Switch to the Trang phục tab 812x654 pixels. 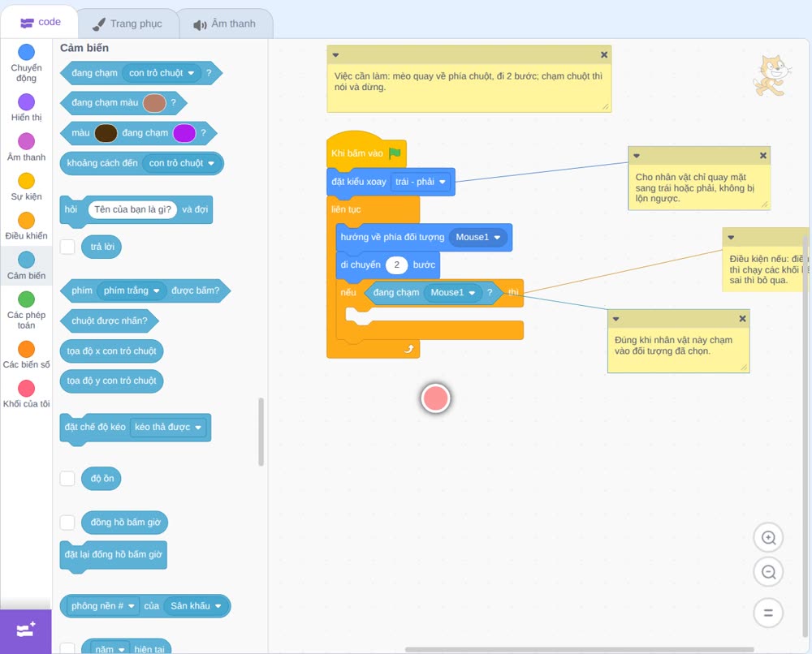pos(127,24)
